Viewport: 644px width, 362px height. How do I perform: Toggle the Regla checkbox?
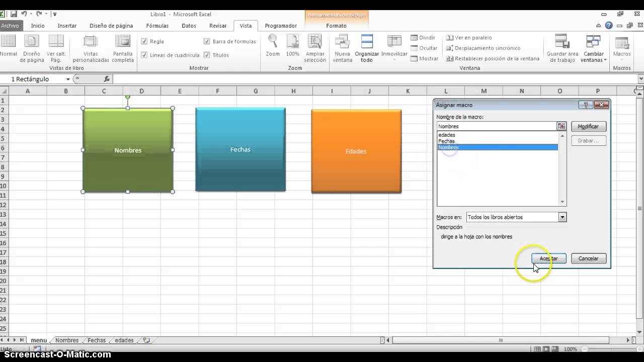tap(144, 41)
